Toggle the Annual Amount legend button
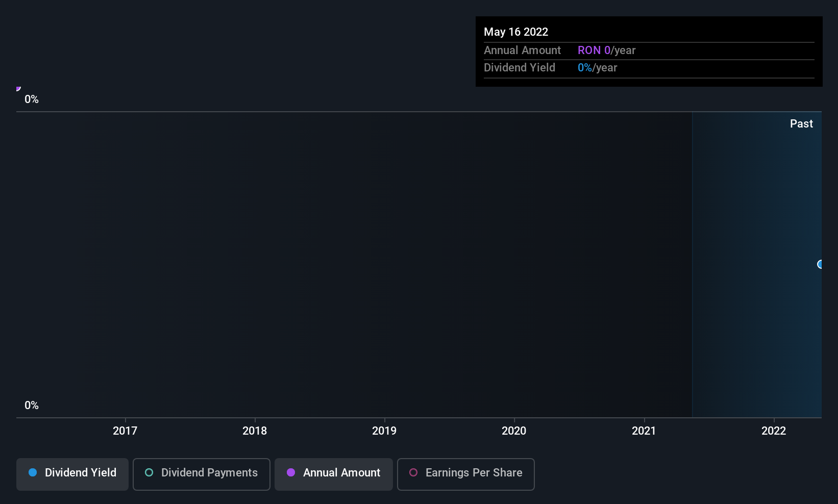This screenshot has width=838, height=504. point(333,474)
